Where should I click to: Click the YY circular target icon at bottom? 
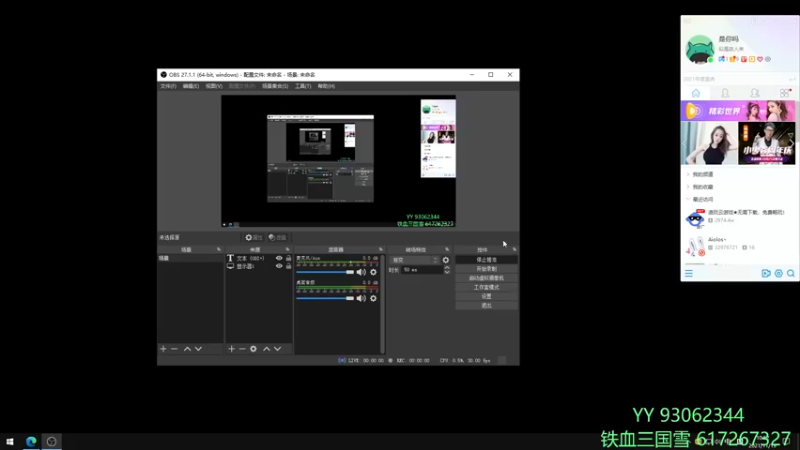pyautogui.click(x=779, y=273)
